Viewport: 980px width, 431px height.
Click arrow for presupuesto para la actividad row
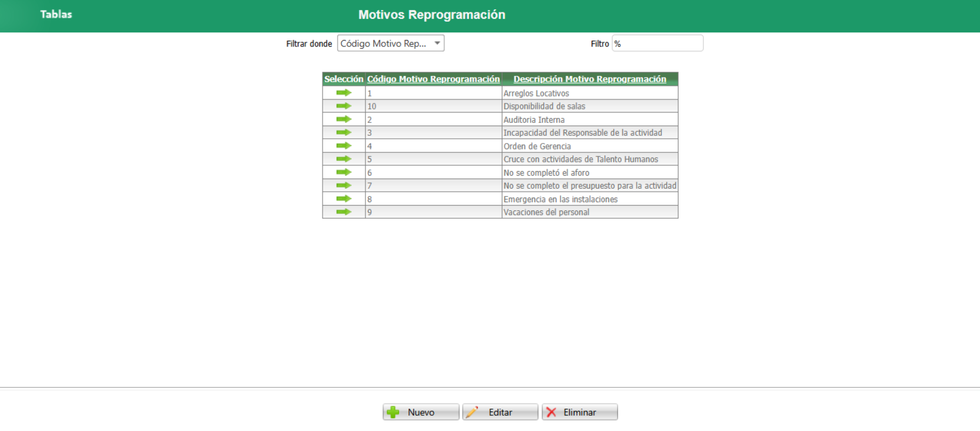[344, 185]
